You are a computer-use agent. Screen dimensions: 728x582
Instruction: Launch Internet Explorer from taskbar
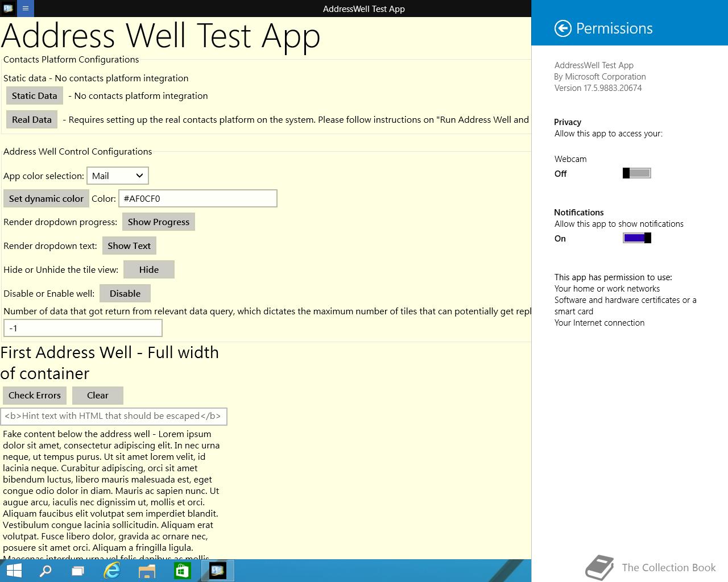coord(112,571)
